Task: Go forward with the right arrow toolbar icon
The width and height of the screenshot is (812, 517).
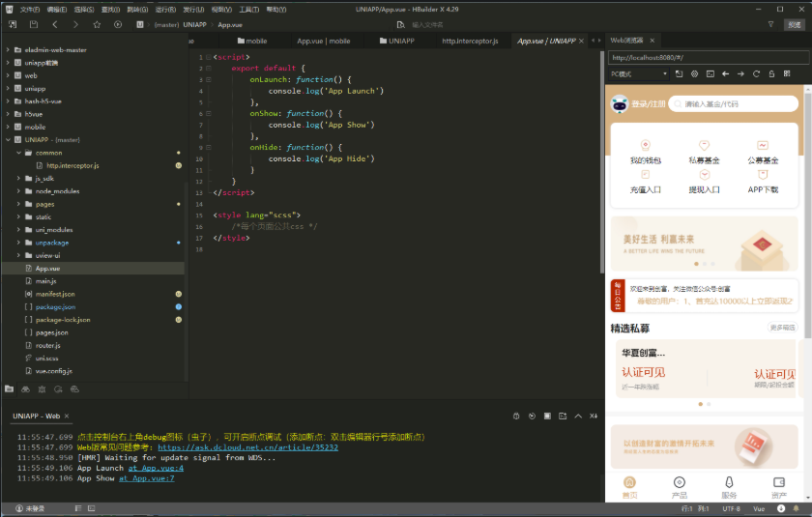Action: tap(75, 24)
